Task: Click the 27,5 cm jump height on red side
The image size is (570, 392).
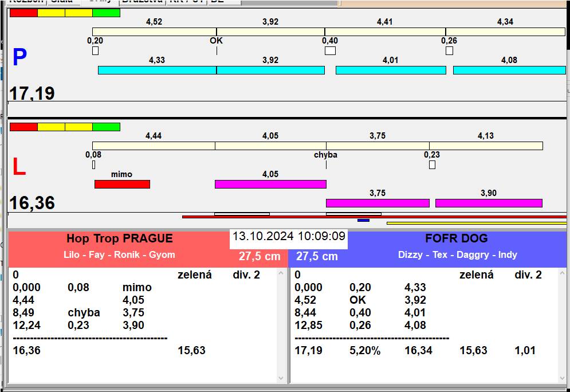Action: [x=260, y=256]
